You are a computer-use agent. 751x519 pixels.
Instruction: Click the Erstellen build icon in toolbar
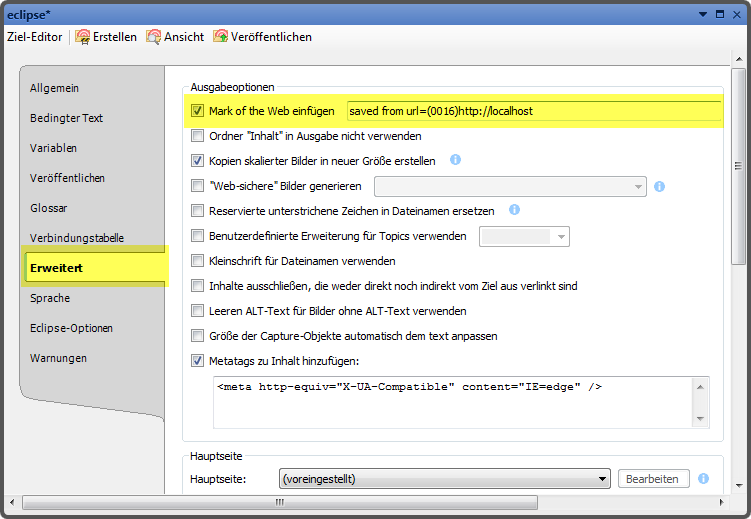click(83, 37)
